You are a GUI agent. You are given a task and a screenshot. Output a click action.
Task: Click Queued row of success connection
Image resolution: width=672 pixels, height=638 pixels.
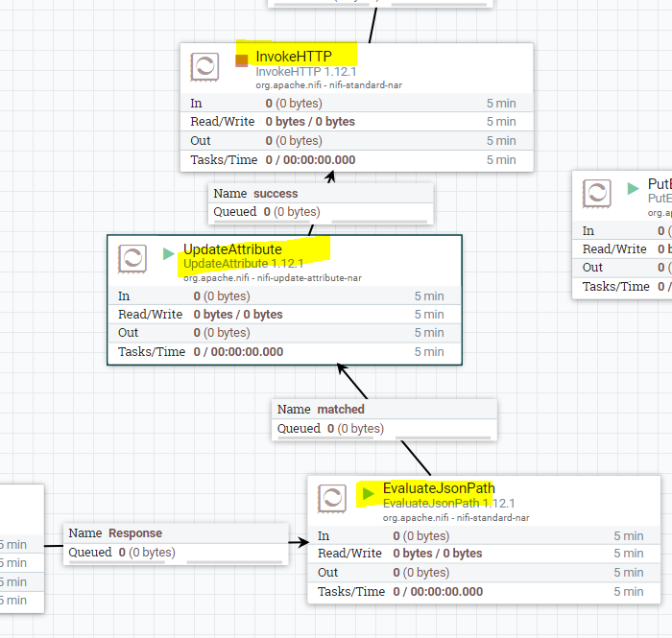[321, 212]
